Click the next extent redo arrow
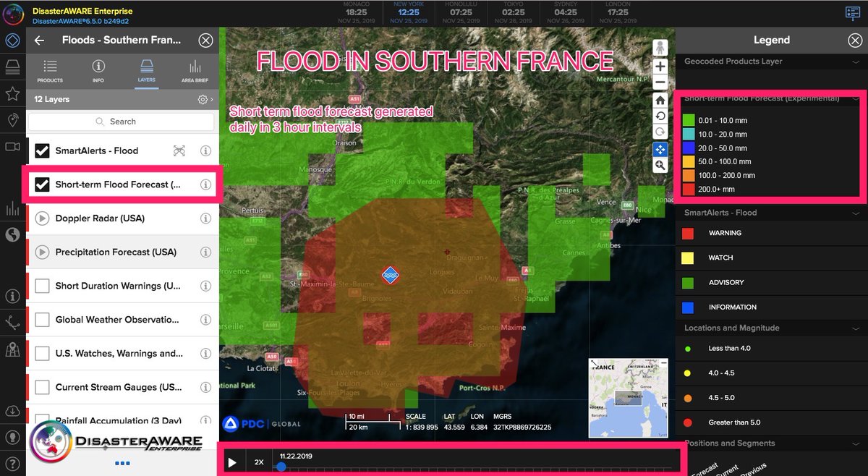 pos(660,132)
